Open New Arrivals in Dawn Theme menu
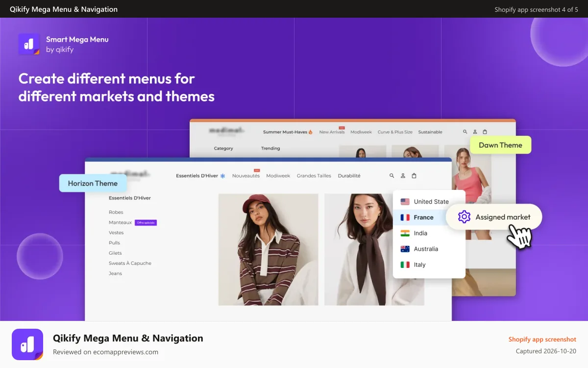 click(332, 132)
